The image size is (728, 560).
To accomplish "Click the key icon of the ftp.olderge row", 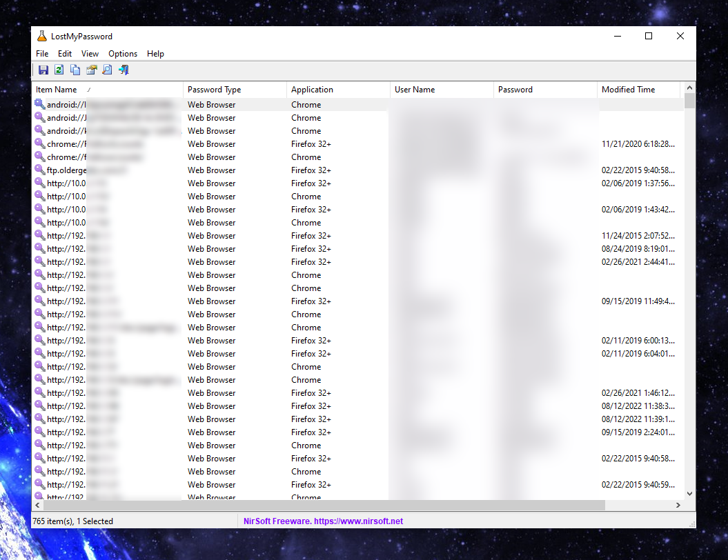I will (40, 170).
